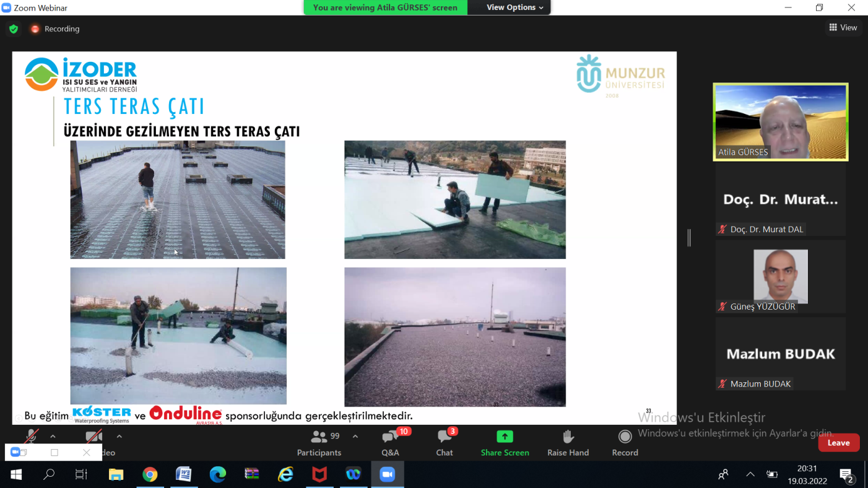Expand audio options arrow beside microphone
The height and width of the screenshot is (488, 868).
(53, 437)
